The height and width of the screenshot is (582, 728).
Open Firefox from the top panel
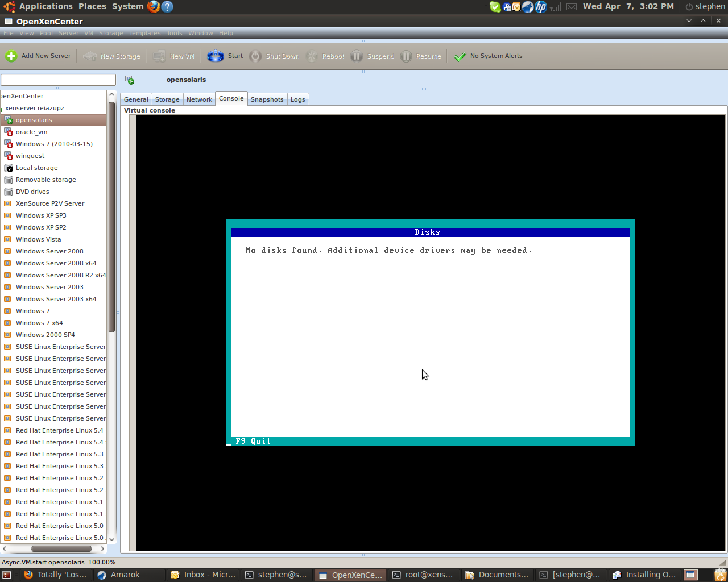(x=154, y=6)
